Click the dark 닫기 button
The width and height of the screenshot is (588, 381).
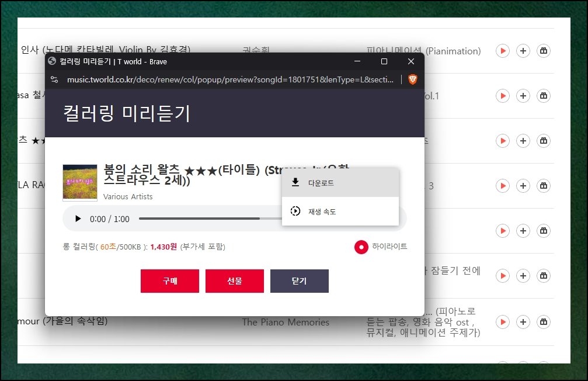[x=299, y=280]
